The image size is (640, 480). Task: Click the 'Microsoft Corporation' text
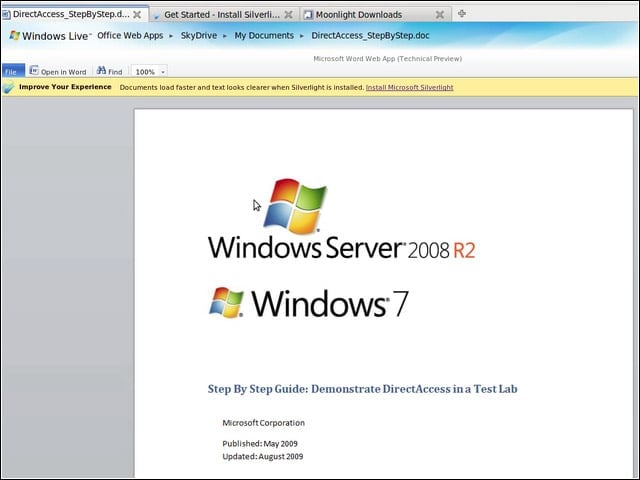(x=263, y=423)
